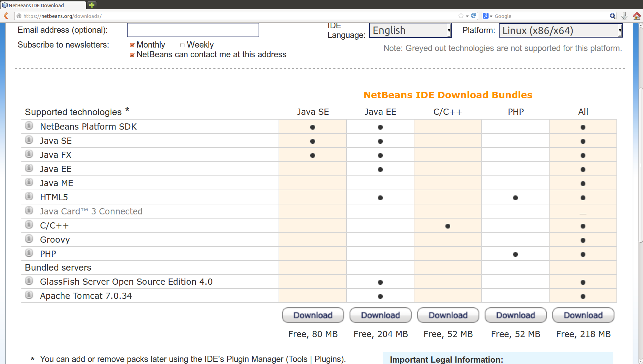643x364 pixels.
Task: Expand URL bar history dropdown arrow
Action: [467, 16]
